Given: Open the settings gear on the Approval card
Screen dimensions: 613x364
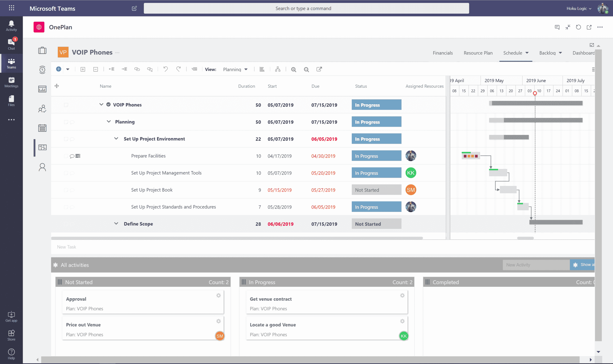Looking at the screenshot, I should pos(219,296).
